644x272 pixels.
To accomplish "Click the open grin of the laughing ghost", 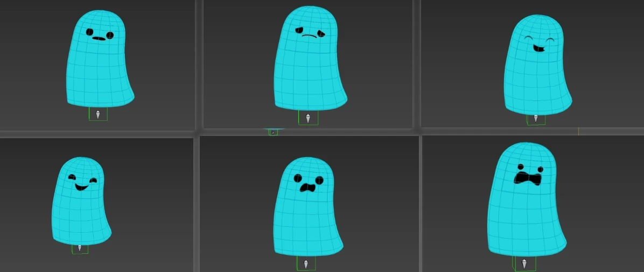I will (x=538, y=49).
